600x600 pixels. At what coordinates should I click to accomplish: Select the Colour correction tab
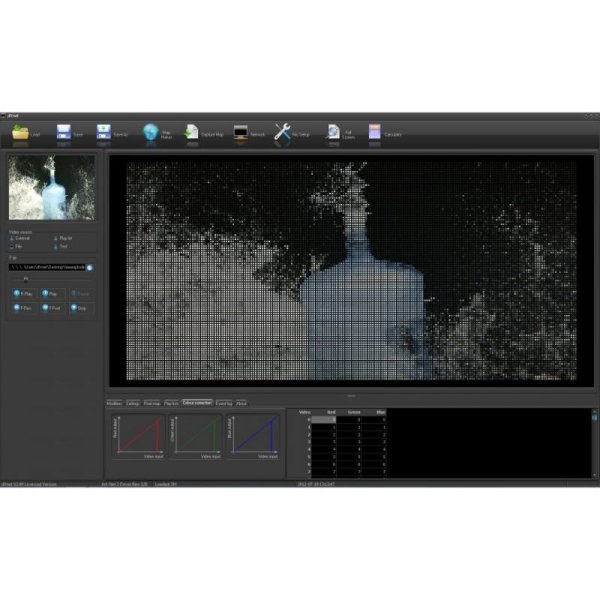[x=197, y=403]
